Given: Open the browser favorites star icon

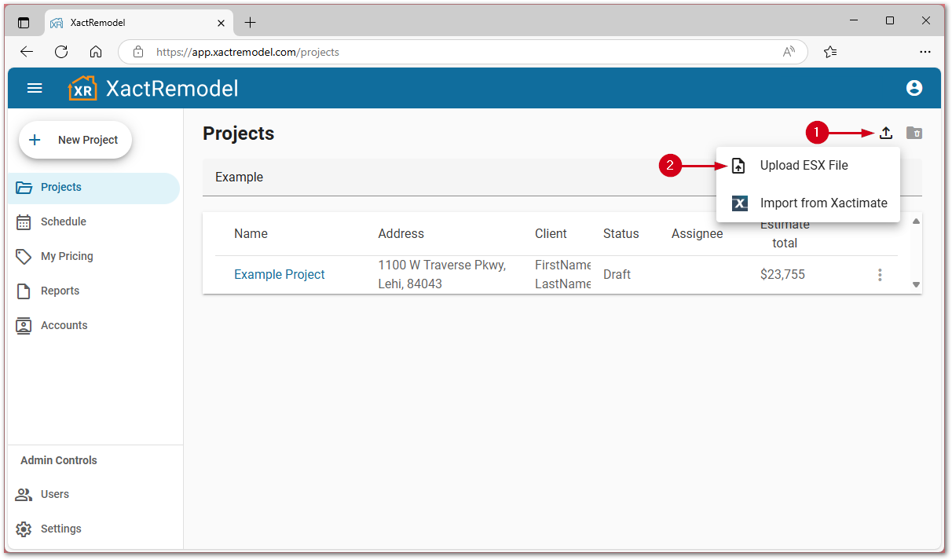Looking at the screenshot, I should click(831, 52).
